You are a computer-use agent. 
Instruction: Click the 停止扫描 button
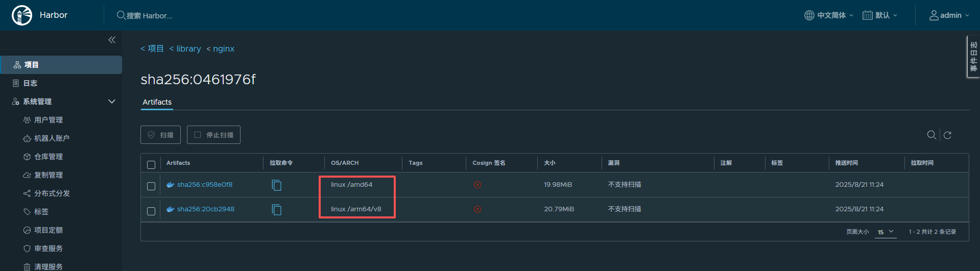pyautogui.click(x=213, y=135)
